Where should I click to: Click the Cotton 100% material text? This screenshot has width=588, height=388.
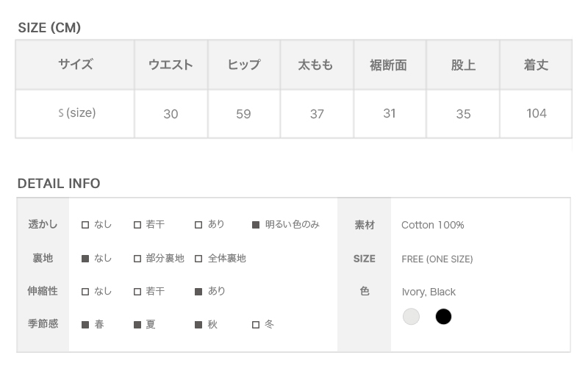click(x=433, y=225)
